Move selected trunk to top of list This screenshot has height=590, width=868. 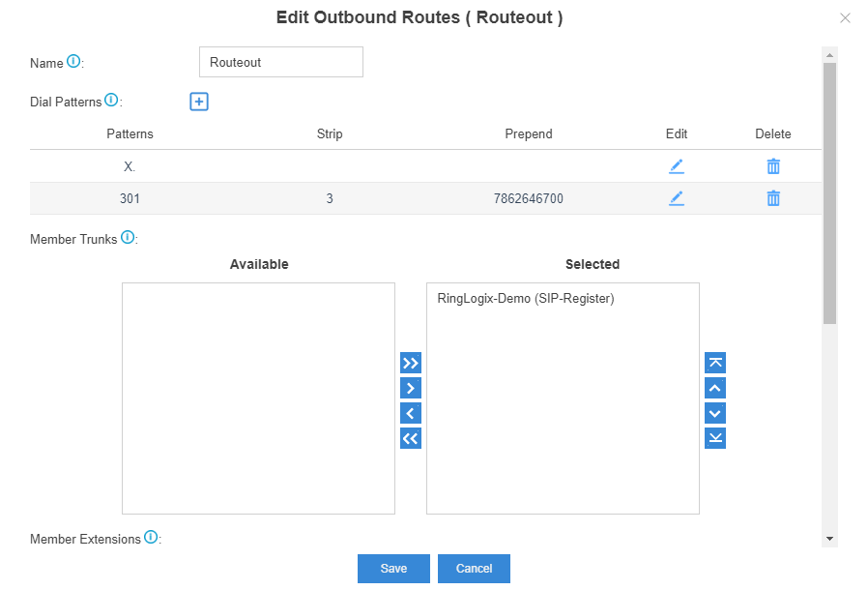(x=715, y=363)
